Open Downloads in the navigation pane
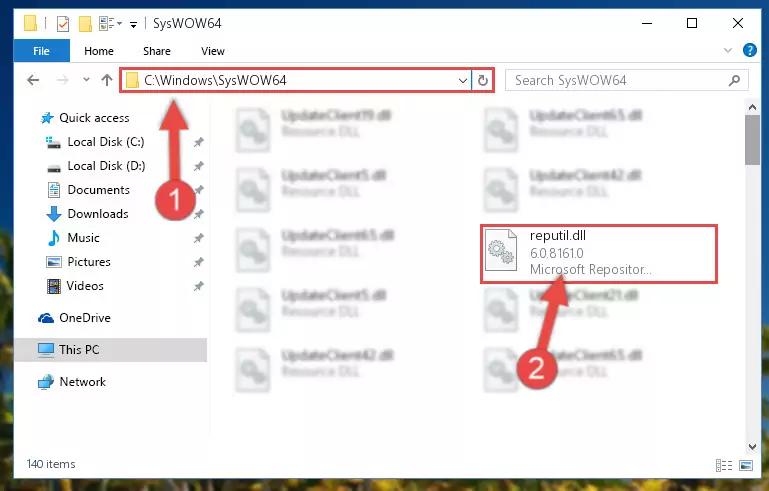The width and height of the screenshot is (769, 491). (x=98, y=214)
